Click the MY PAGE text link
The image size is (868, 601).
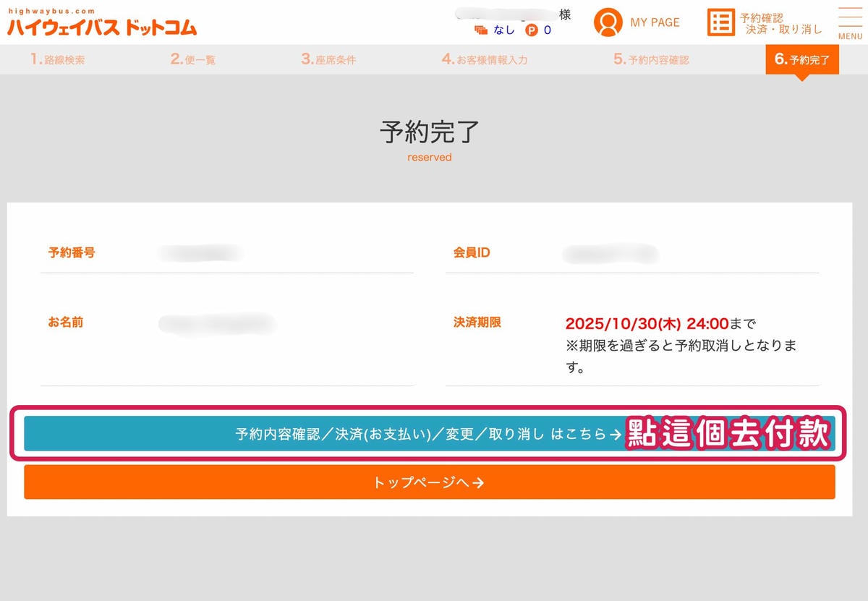click(x=655, y=22)
